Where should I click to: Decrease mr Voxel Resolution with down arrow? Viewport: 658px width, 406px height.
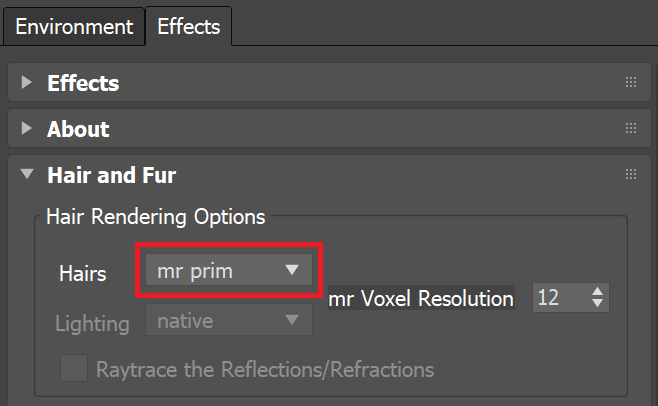tap(598, 303)
